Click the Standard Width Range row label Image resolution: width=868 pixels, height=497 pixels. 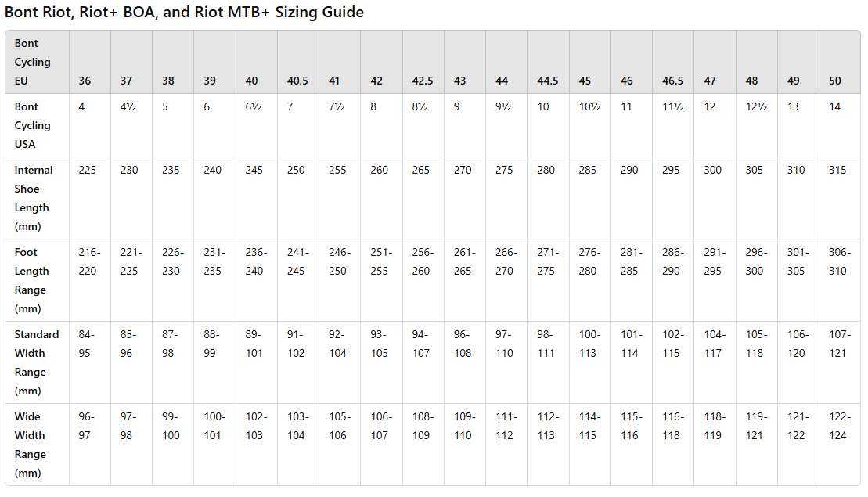pyautogui.click(x=36, y=362)
